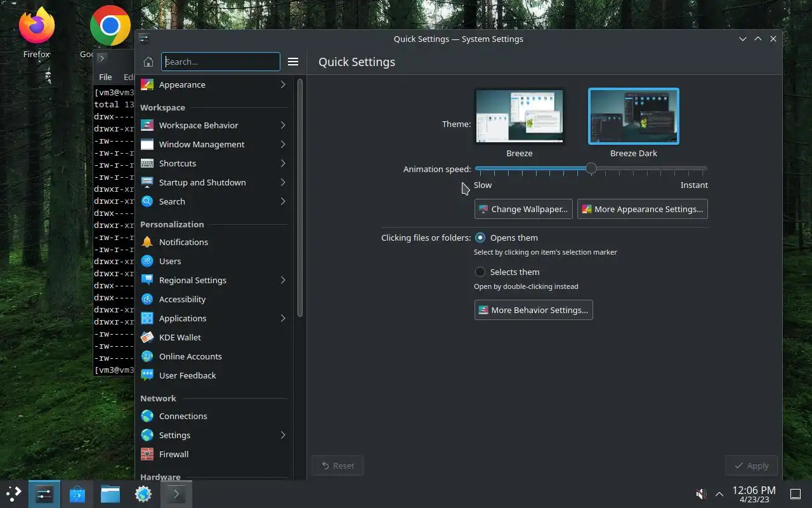Click the Users icon
This screenshot has height=508, width=812.
[147, 261]
